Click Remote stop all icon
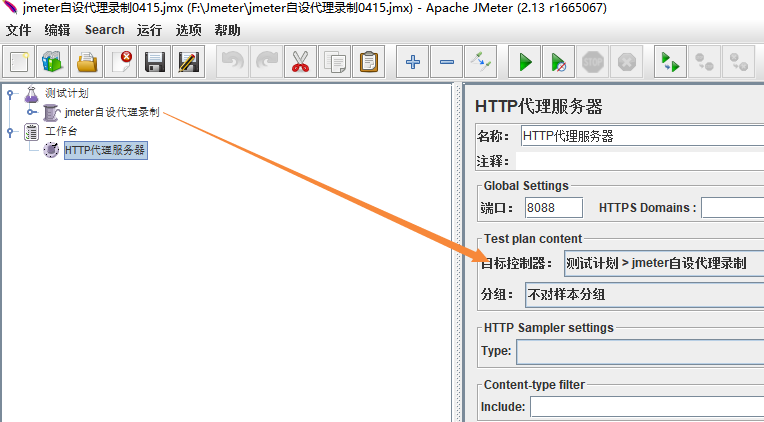The image size is (764, 422). pyautogui.click(x=705, y=62)
